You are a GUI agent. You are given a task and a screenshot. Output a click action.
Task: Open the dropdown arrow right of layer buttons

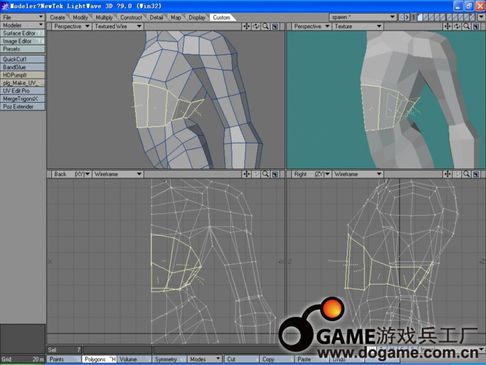[x=481, y=17]
